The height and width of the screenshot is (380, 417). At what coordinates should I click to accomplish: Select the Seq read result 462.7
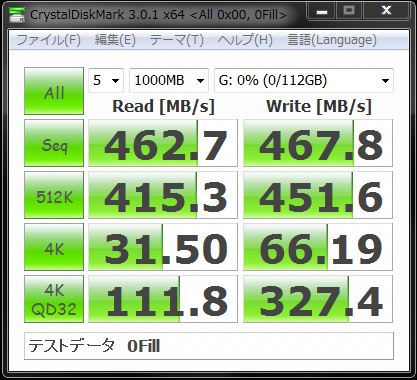tap(163, 143)
